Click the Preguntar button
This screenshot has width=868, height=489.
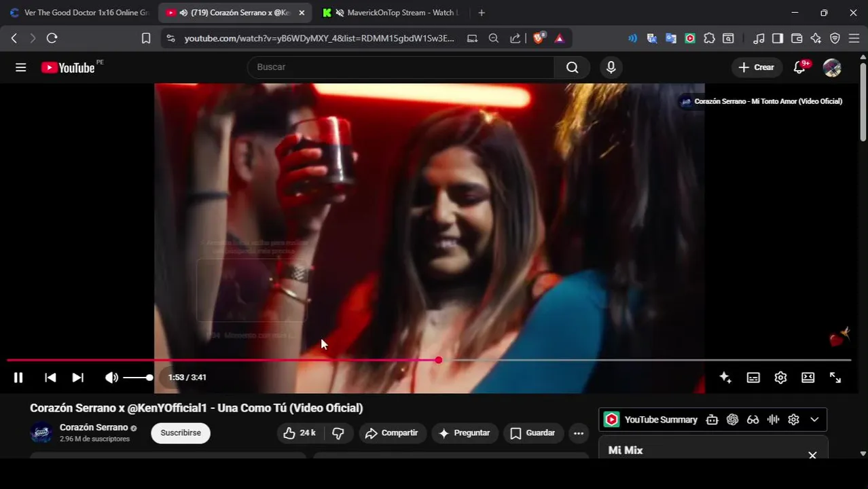[x=465, y=433]
